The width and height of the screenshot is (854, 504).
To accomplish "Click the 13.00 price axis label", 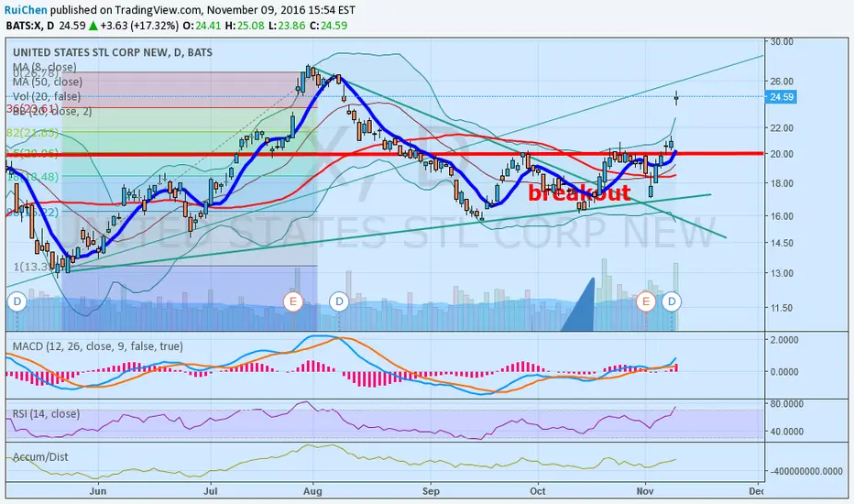I will click(782, 273).
